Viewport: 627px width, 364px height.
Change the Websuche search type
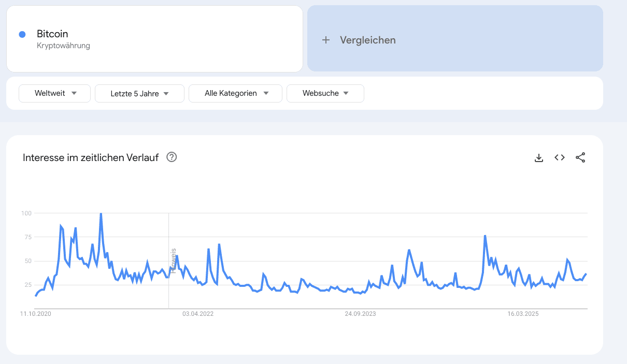[x=325, y=93]
